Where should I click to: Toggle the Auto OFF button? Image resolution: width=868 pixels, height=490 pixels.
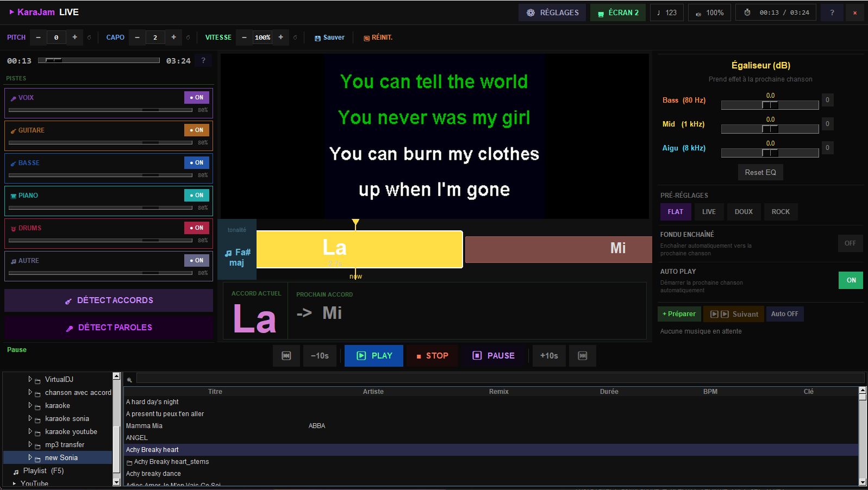click(784, 314)
